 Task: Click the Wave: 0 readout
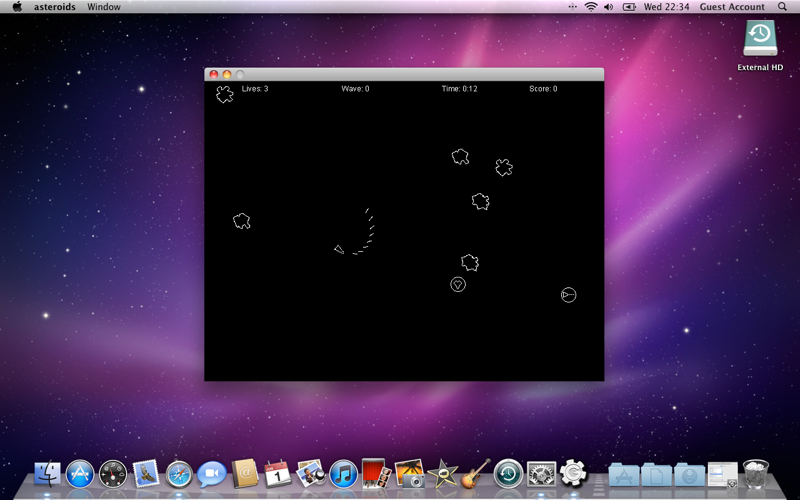click(x=355, y=89)
